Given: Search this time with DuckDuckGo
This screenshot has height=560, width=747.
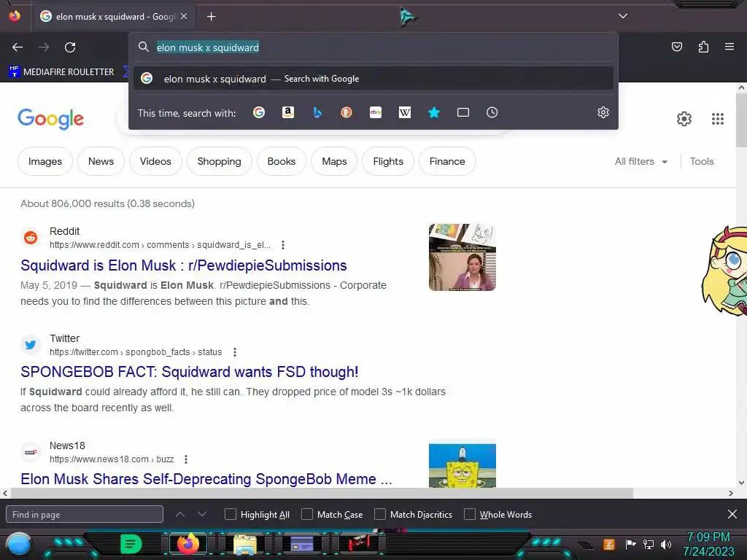Looking at the screenshot, I should pos(347,112).
